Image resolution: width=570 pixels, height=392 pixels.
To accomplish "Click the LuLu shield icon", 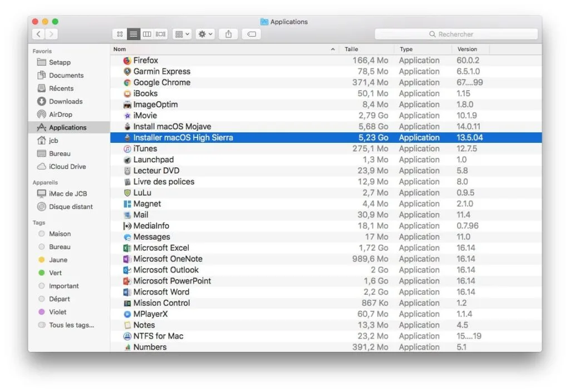I will pos(127,193).
